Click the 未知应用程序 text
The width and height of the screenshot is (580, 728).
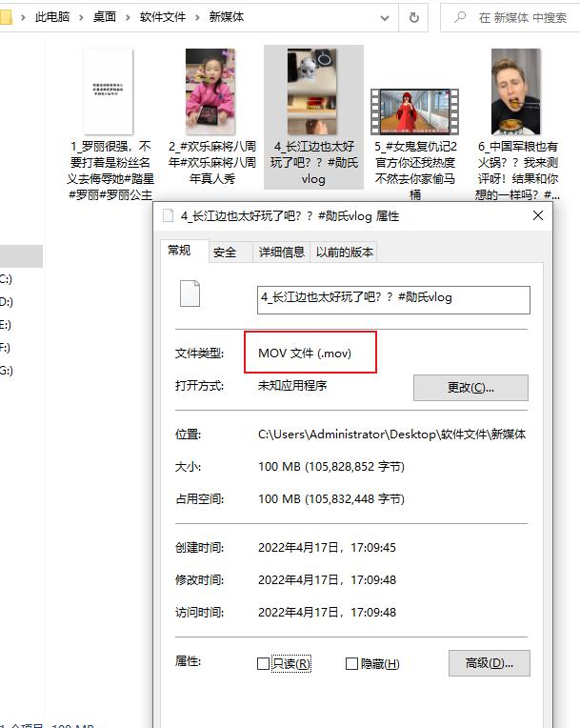[292, 385]
